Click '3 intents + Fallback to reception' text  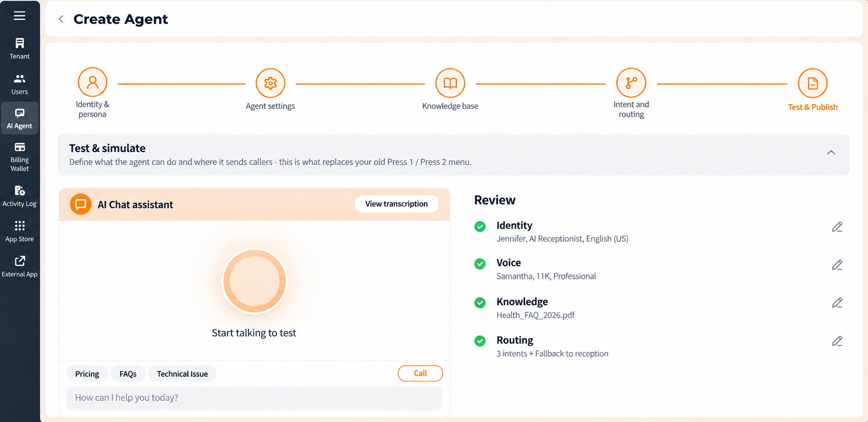(x=552, y=354)
